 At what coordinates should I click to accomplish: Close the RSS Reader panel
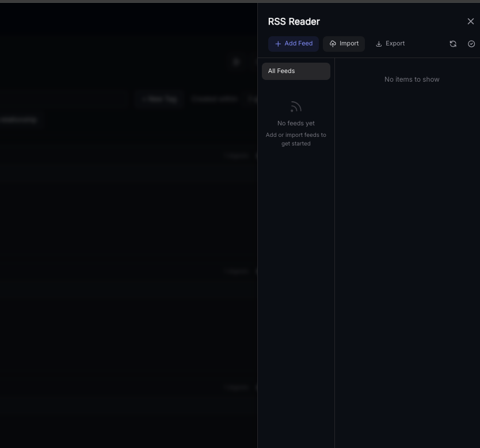point(471,21)
